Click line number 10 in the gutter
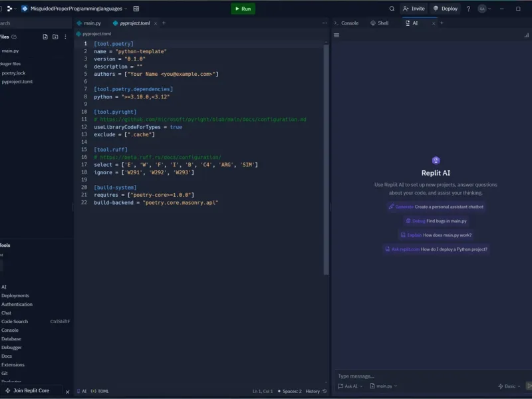532x399 pixels. [x=84, y=112]
